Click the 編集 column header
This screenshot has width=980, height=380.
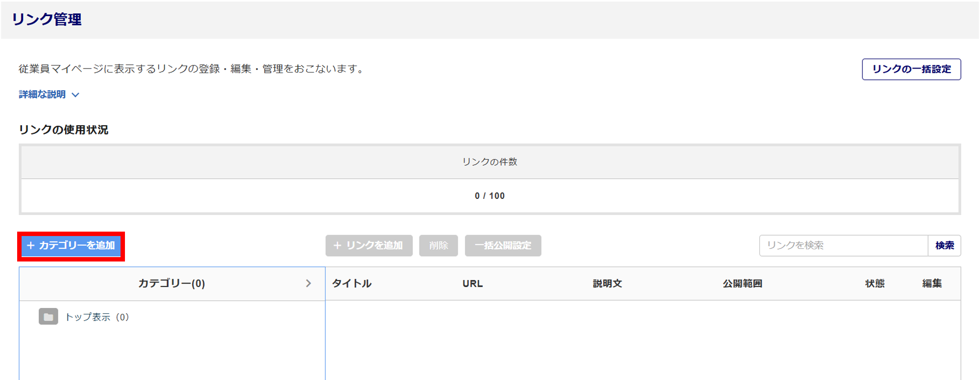tap(932, 284)
